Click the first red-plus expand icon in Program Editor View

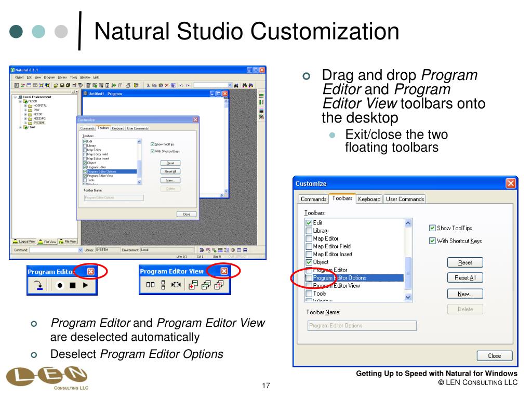[x=193, y=285]
